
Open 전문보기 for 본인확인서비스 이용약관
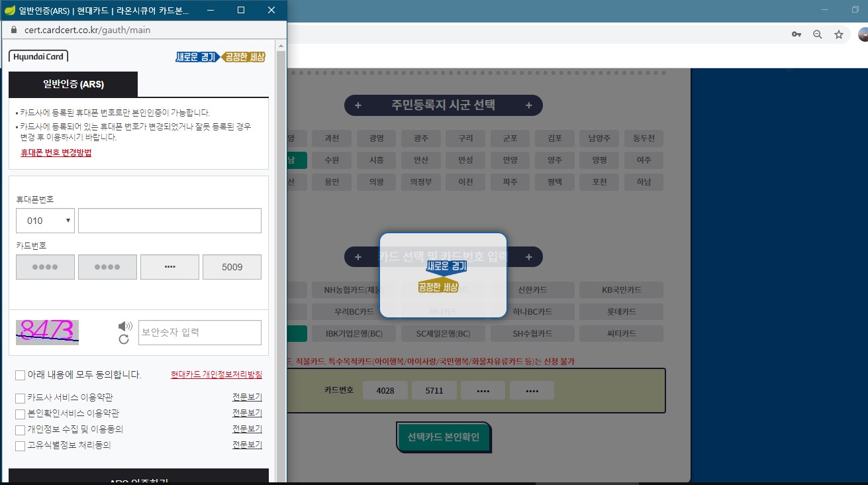click(x=247, y=413)
